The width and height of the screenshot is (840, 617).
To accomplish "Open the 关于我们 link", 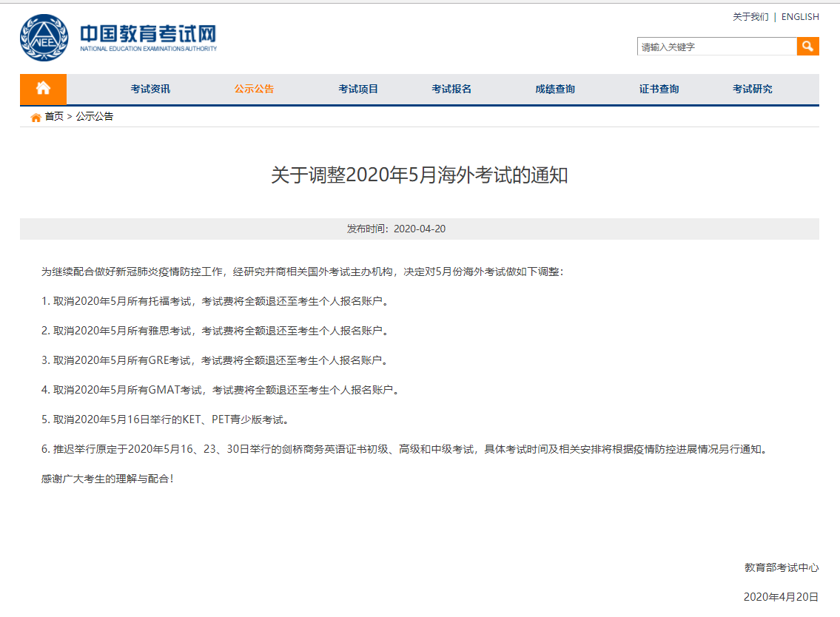I will point(750,17).
